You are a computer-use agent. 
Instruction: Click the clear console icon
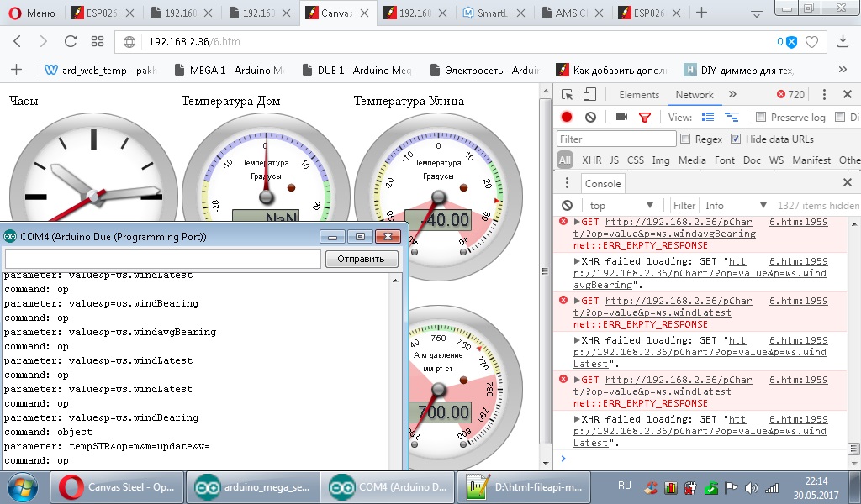[x=567, y=206]
